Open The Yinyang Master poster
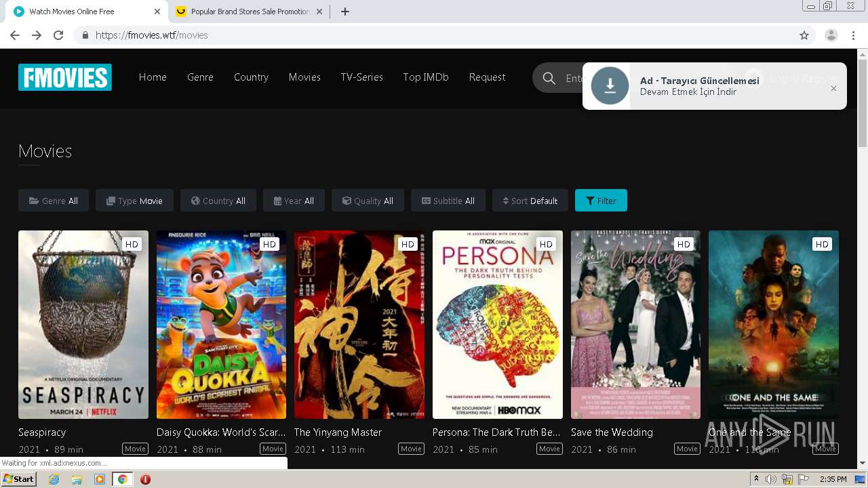The image size is (868, 488). pos(359,325)
